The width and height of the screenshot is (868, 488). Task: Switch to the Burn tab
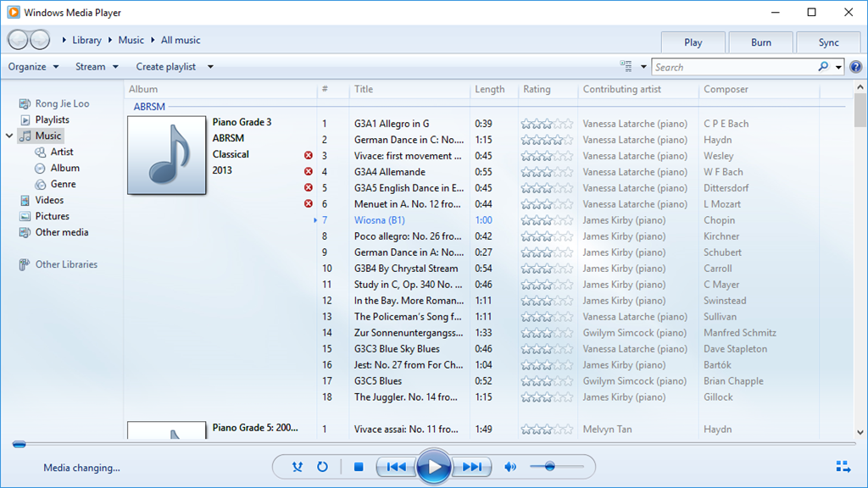[761, 42]
